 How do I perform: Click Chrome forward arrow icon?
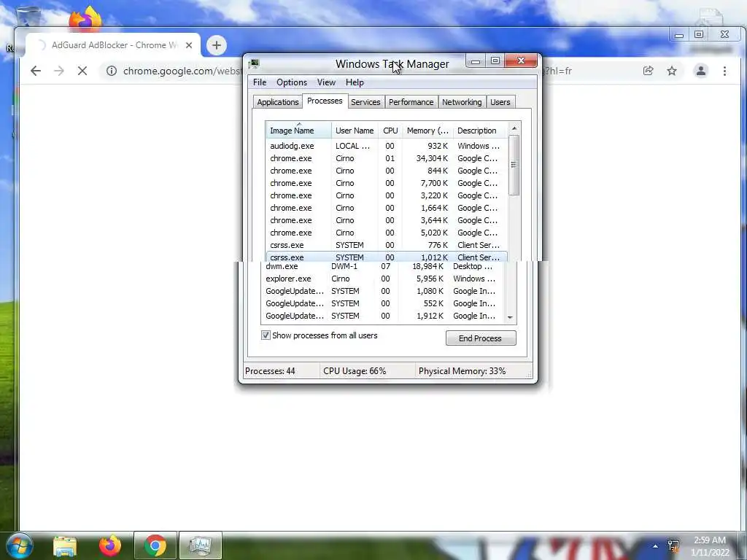[x=59, y=71]
